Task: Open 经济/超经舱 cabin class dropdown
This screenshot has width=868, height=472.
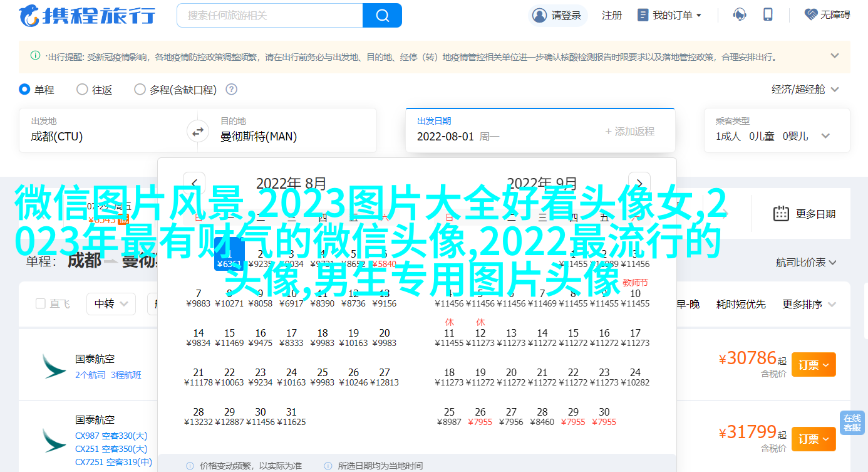Action: point(805,90)
